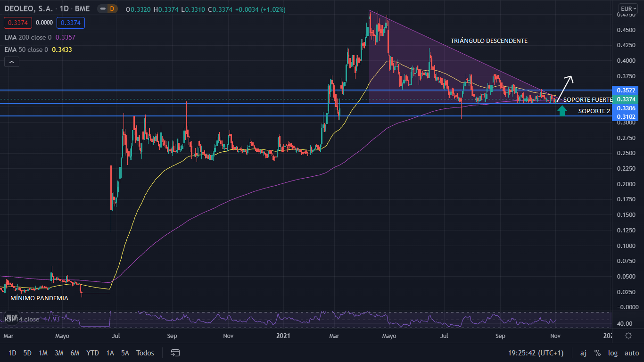Toggle the aj adjusted-data option
This screenshot has height=362, width=644.
click(x=583, y=353)
